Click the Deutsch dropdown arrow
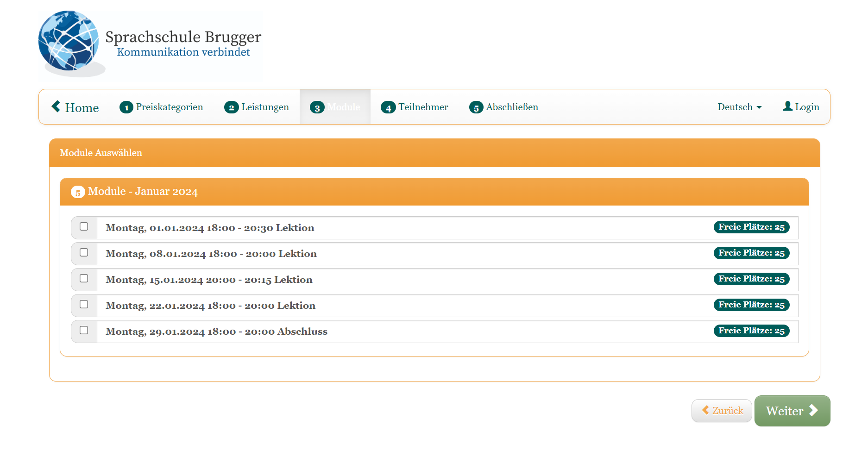The height and width of the screenshot is (463, 868). click(x=760, y=107)
